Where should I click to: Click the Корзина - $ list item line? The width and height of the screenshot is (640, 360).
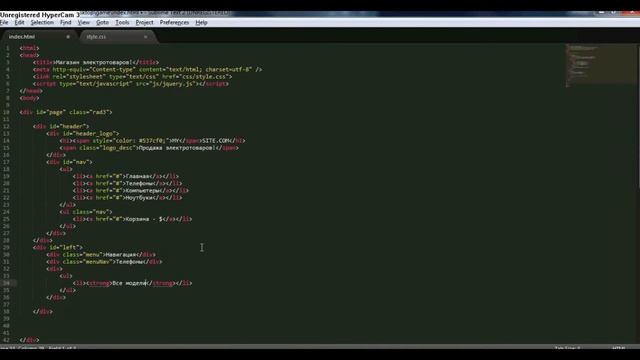click(x=133, y=219)
